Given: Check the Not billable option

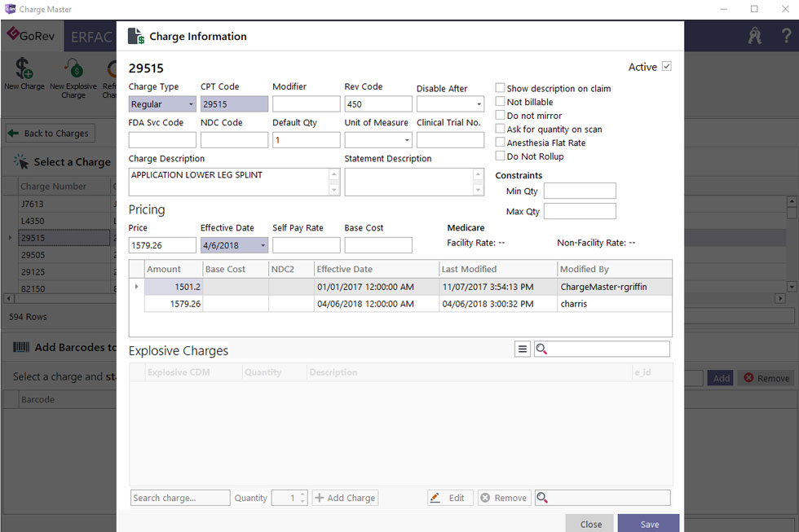Looking at the screenshot, I should click(x=501, y=101).
